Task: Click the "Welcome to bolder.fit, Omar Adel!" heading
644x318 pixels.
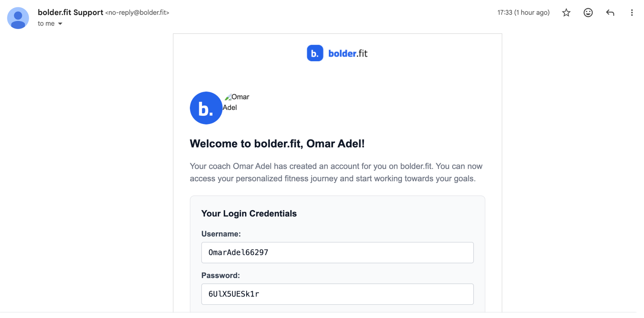Action: [277, 144]
